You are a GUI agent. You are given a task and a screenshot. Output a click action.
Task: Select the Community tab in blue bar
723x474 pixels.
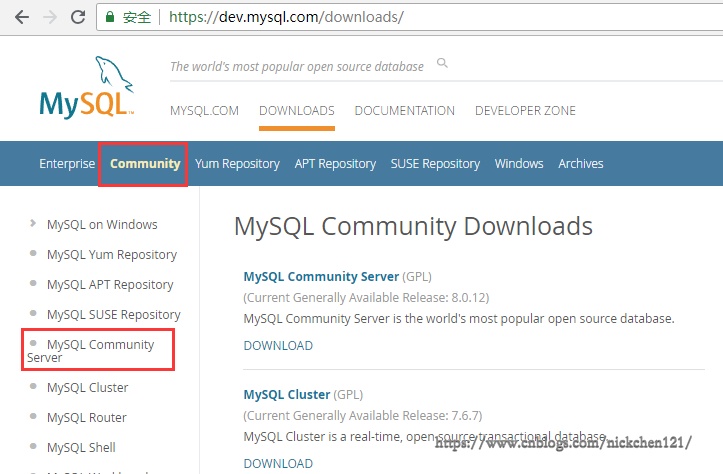tap(145, 164)
